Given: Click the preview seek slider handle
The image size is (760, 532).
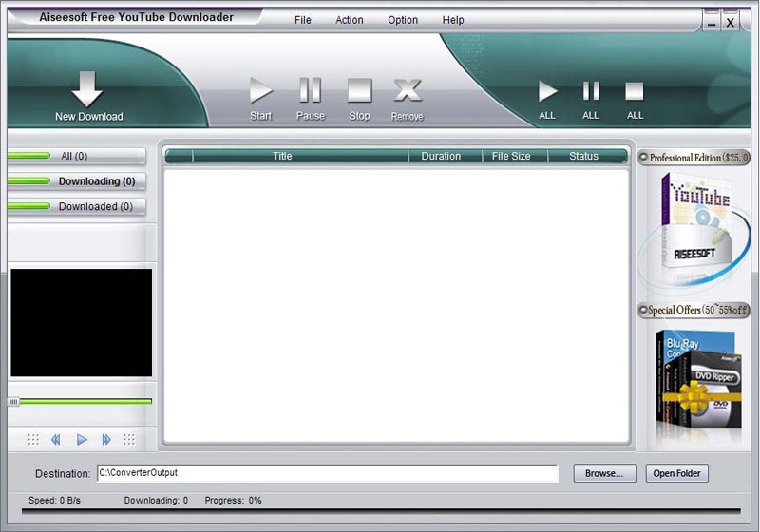Looking at the screenshot, I should [13, 402].
